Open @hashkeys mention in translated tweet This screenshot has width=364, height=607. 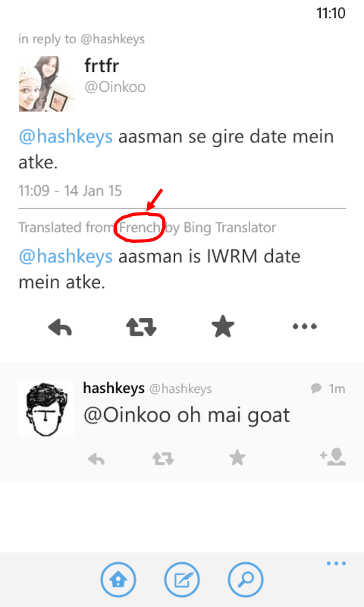point(66,257)
